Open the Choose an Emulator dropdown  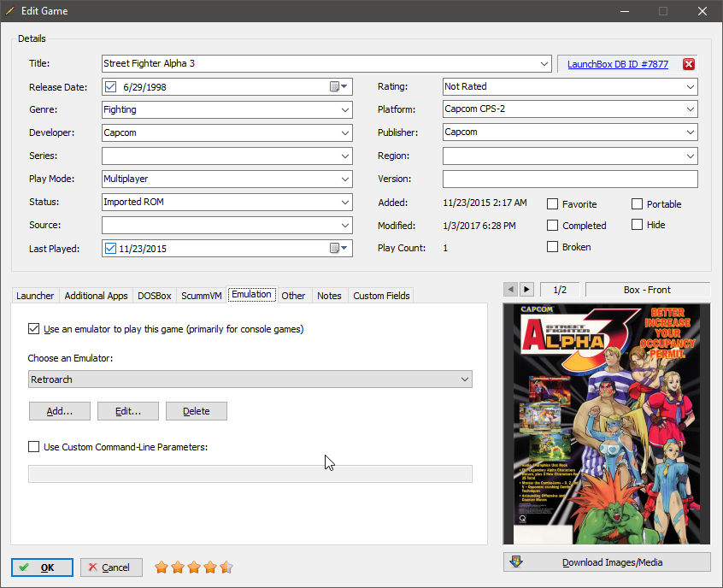click(250, 379)
